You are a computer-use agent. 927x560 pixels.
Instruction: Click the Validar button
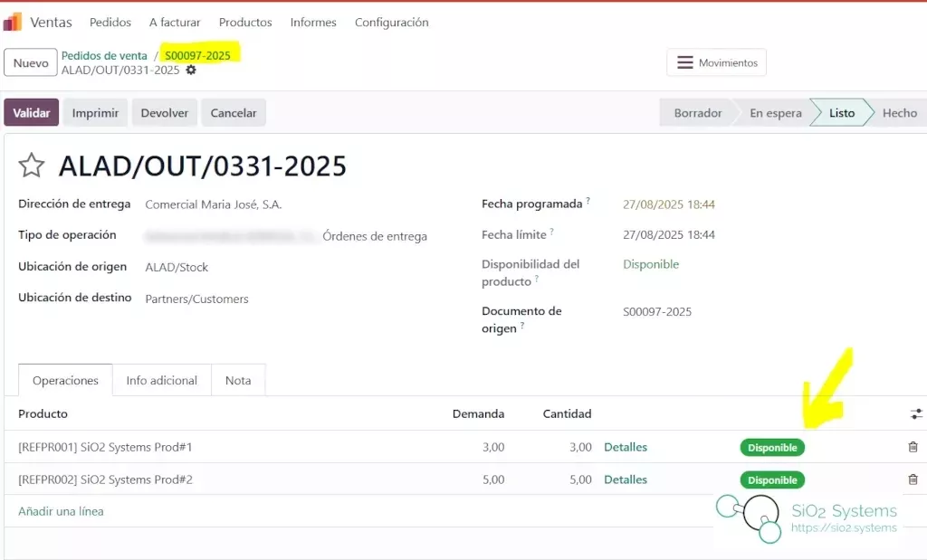32,113
